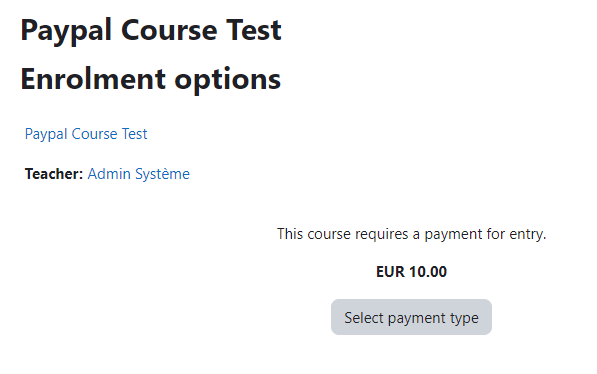This screenshot has height=374, width=597.
Task: Open the blue Paypal Course Test link
Action: tap(86, 134)
